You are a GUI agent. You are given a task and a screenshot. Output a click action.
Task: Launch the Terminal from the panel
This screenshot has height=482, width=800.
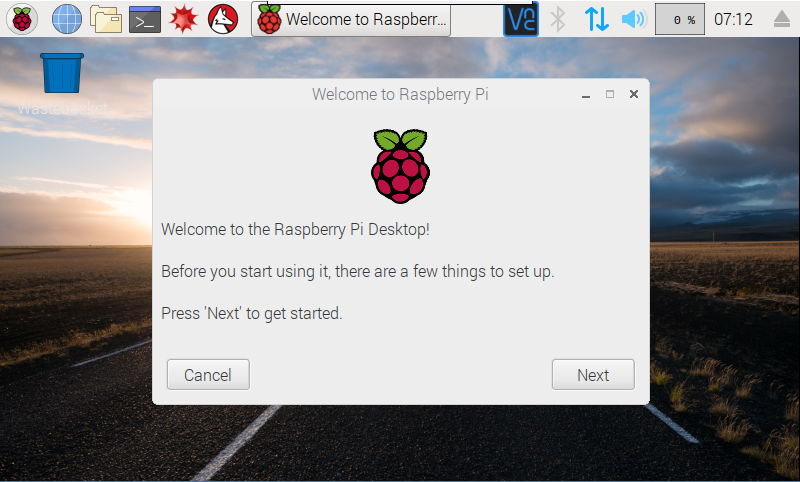coord(145,19)
